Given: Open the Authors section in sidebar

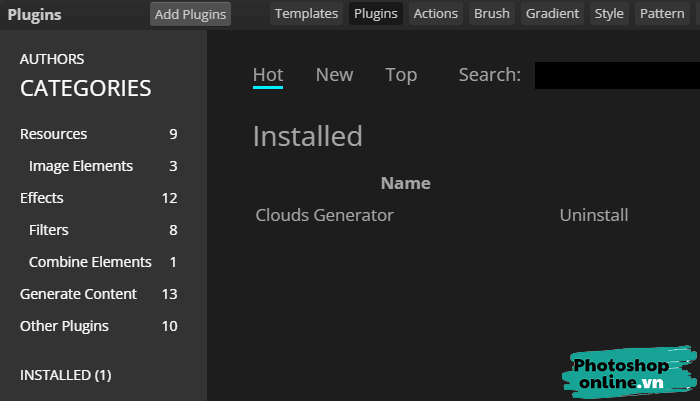Looking at the screenshot, I should 52,59.
